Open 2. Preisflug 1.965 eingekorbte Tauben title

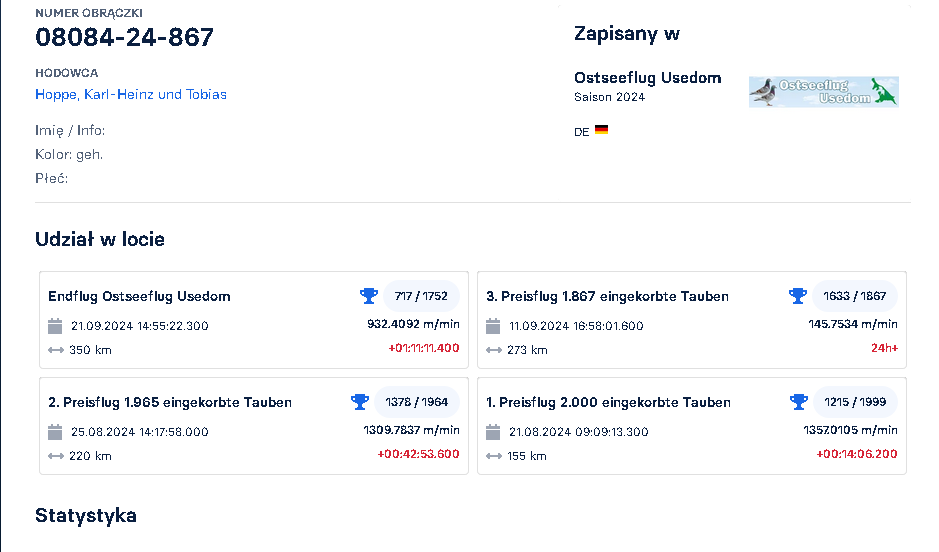pyautogui.click(x=170, y=403)
